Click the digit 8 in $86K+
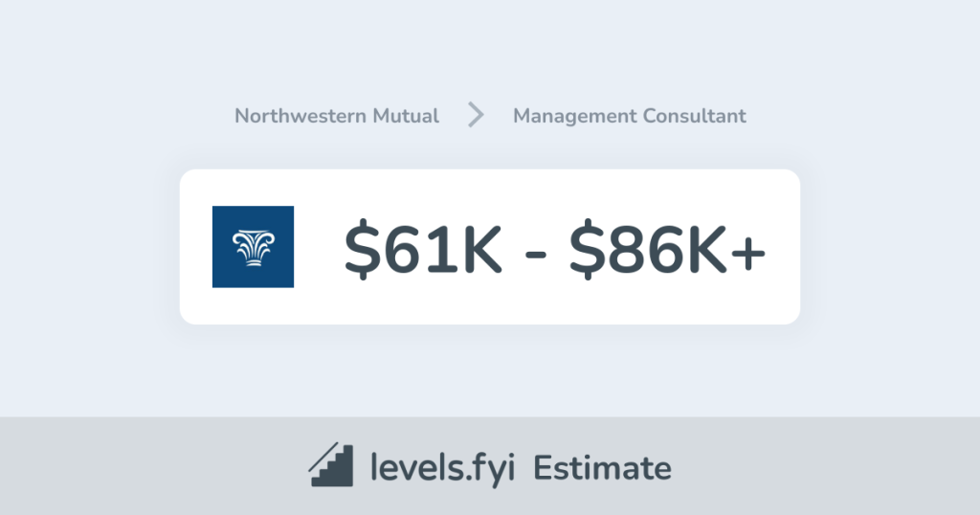Image resolution: width=980 pixels, height=515 pixels. click(627, 249)
